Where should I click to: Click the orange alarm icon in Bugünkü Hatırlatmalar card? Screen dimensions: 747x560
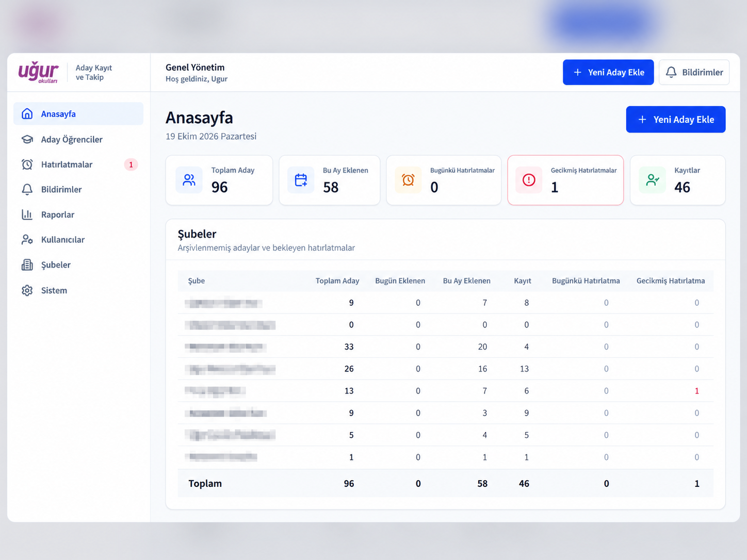(408, 180)
